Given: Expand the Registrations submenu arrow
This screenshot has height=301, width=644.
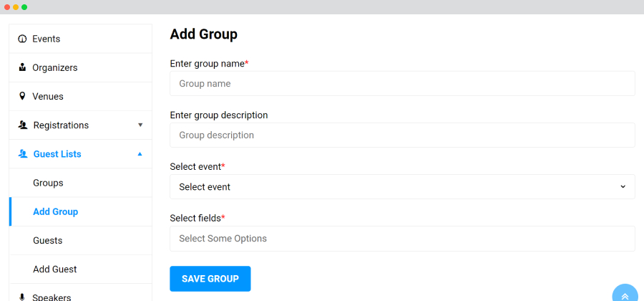Looking at the screenshot, I should click(140, 125).
